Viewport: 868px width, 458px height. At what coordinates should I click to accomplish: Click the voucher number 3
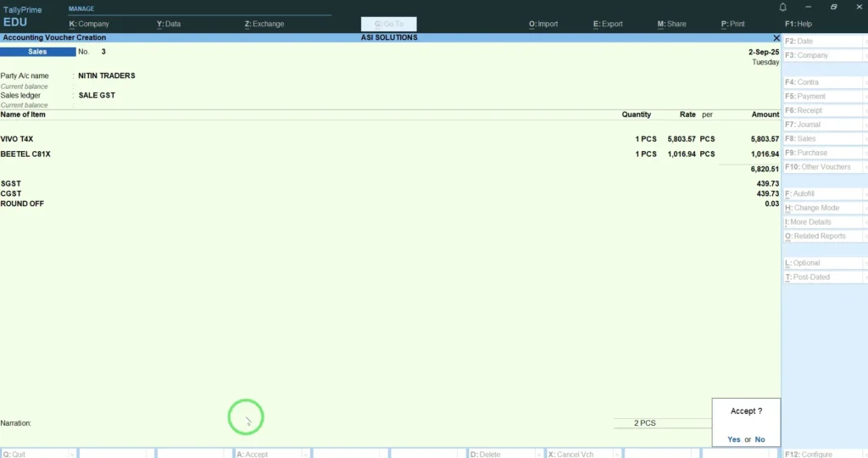click(103, 52)
